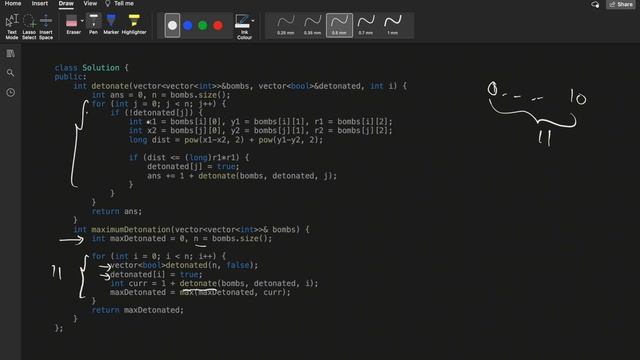Screen dimensions: 640x360
Task: Choose the red ink color
Action: click(218, 25)
